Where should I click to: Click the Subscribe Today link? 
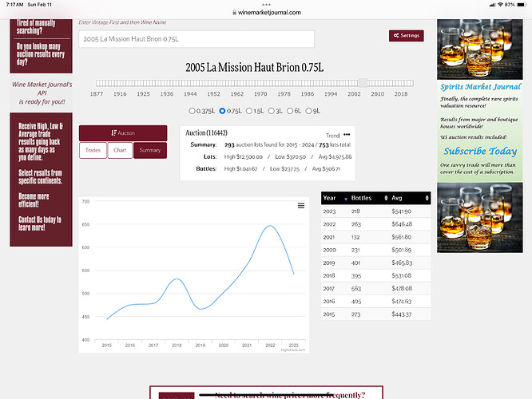click(480, 151)
